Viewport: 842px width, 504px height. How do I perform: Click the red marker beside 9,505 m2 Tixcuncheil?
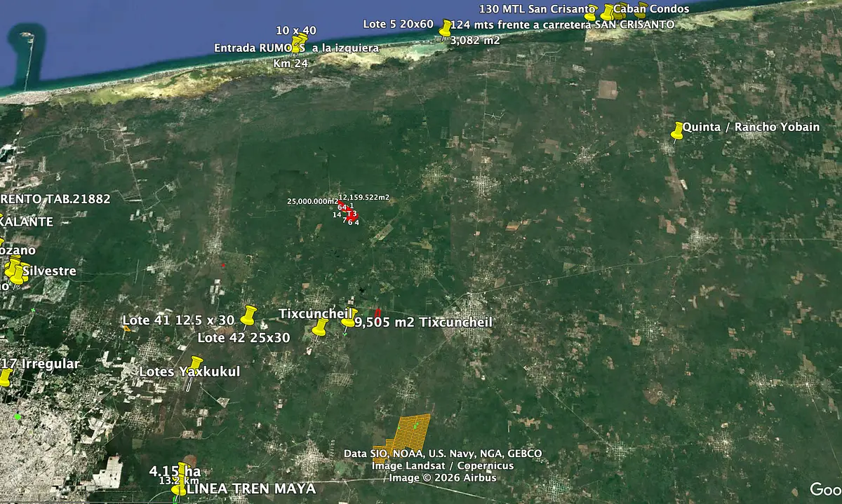click(378, 312)
